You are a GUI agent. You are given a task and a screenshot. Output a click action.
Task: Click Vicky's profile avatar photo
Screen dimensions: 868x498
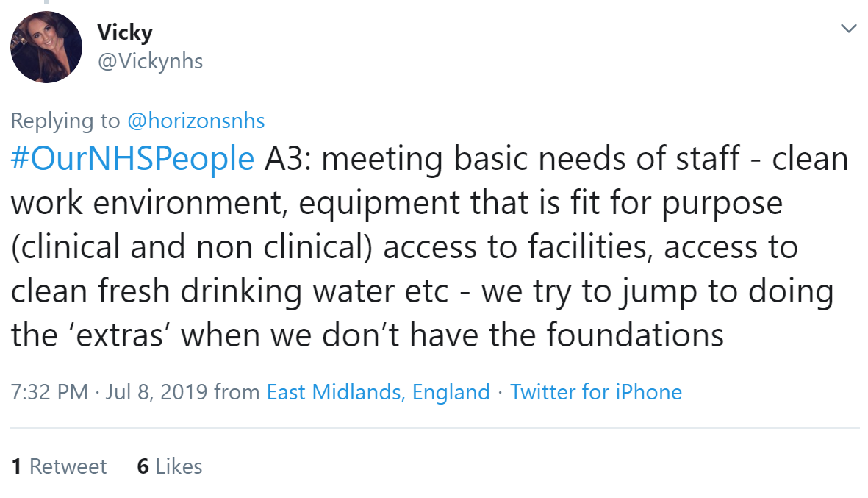(46, 47)
